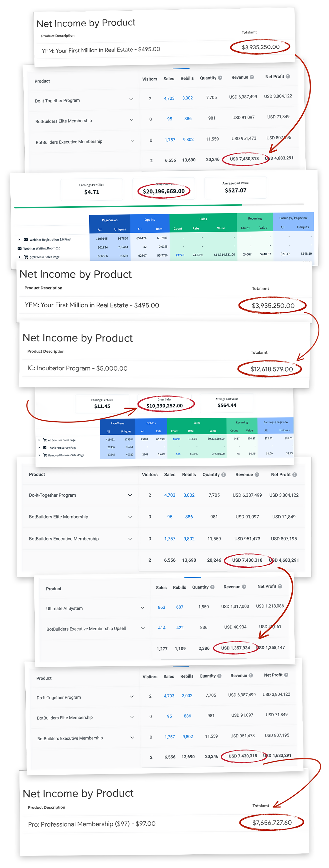329x868 pixels.
Task: Open the 168 sales count link
Action: 178,454
